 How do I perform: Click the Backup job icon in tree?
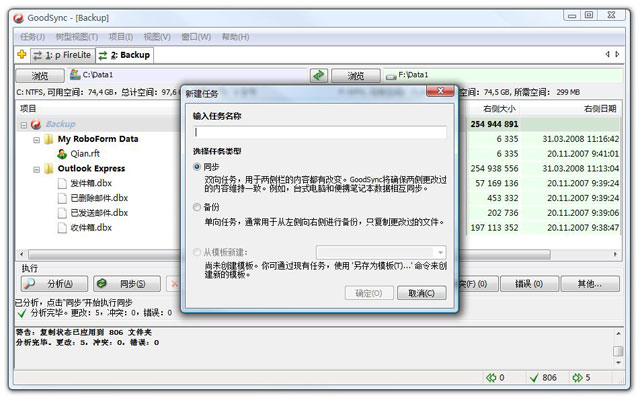tap(36, 124)
